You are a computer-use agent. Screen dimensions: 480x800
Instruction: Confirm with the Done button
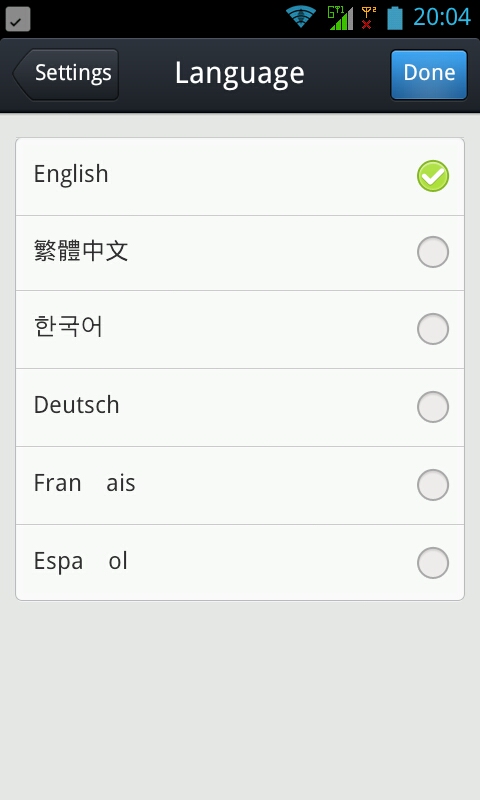(x=429, y=74)
